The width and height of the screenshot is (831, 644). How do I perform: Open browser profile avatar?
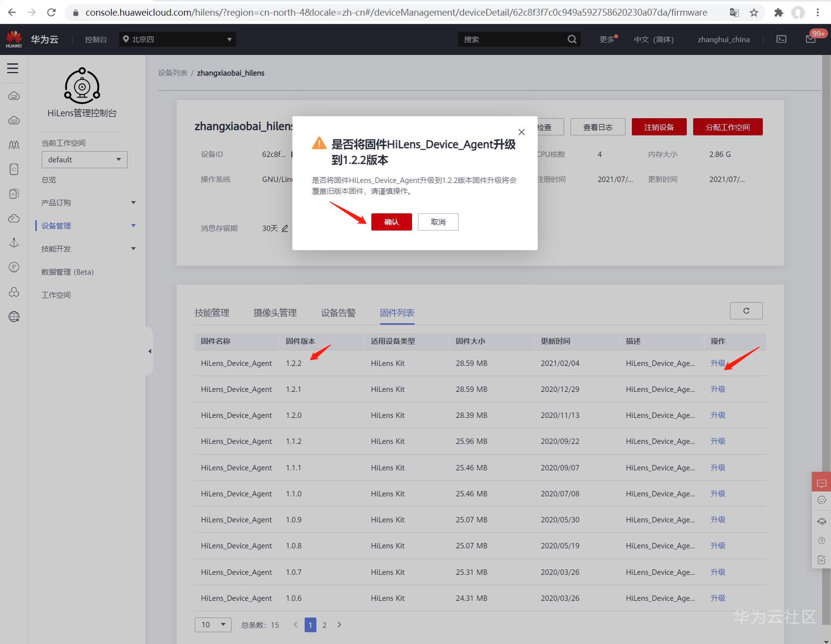(799, 13)
